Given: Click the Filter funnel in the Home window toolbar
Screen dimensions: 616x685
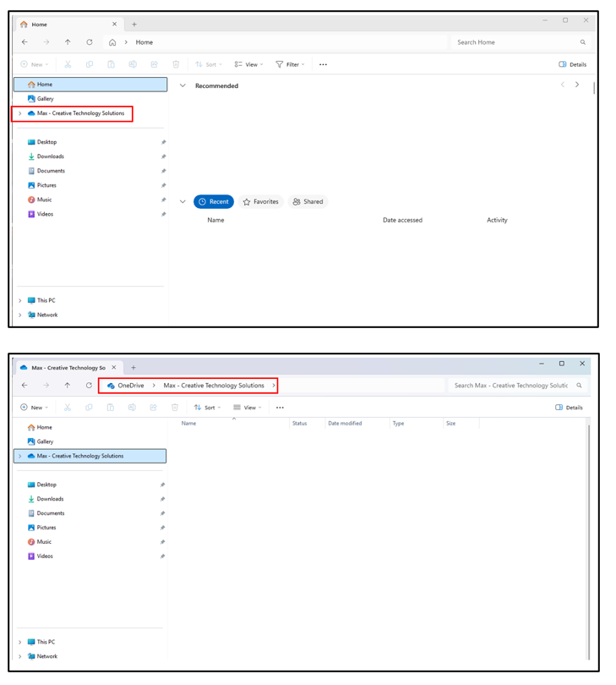Looking at the screenshot, I should (280, 64).
